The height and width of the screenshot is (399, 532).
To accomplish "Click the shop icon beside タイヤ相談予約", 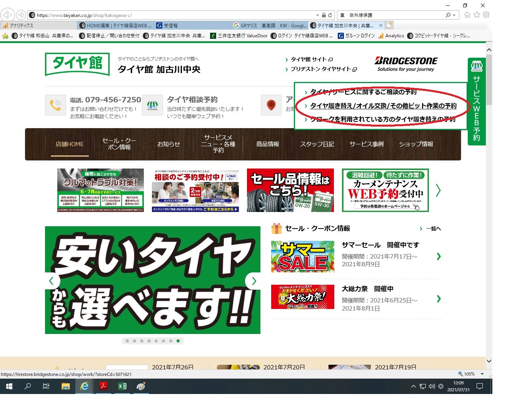I will 152,105.
